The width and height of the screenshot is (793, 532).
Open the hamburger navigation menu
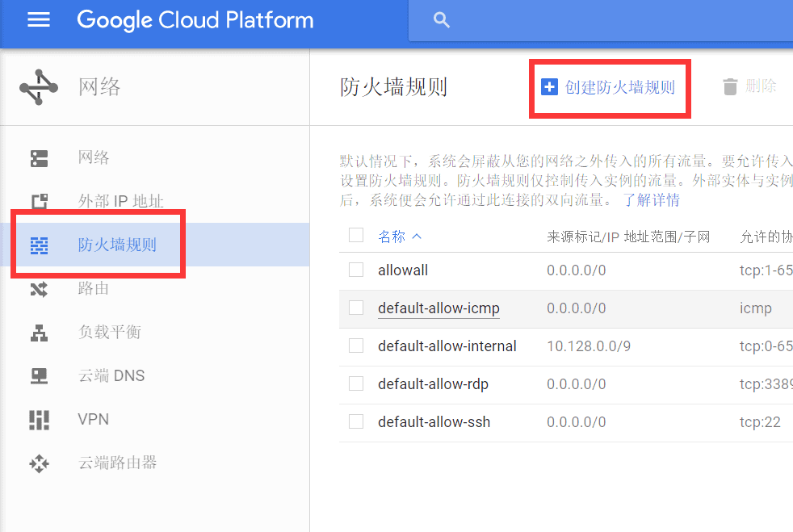39,19
